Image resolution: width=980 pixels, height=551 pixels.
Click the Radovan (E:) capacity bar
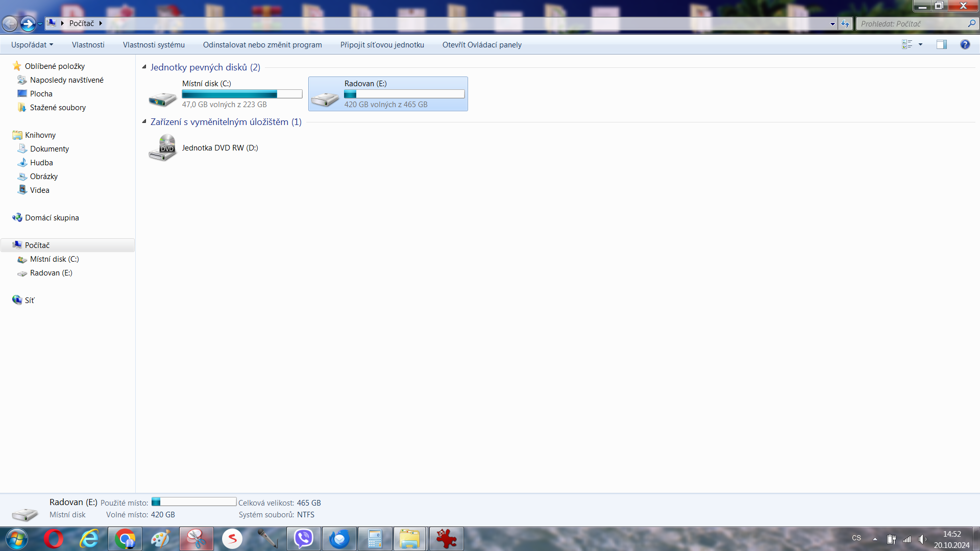tap(404, 94)
